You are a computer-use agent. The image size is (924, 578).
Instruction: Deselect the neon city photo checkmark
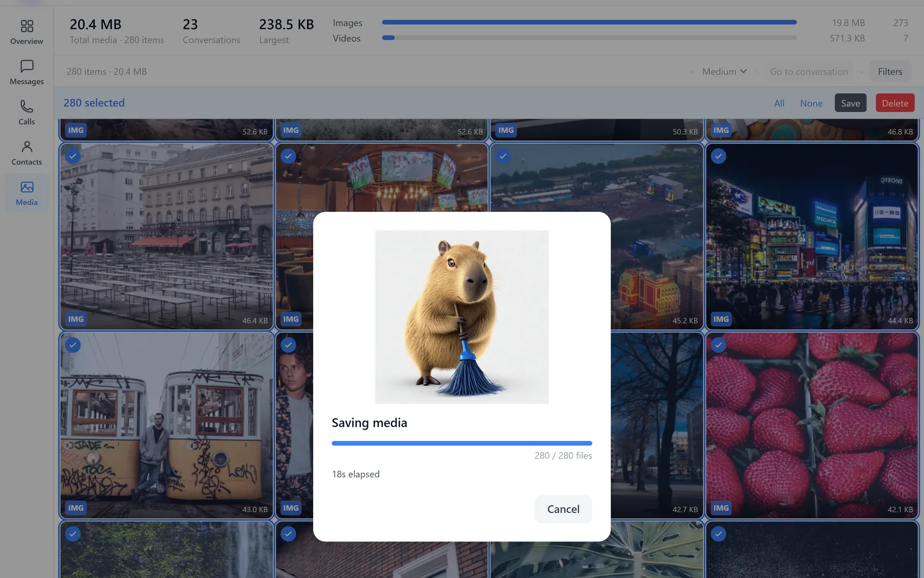(x=719, y=156)
